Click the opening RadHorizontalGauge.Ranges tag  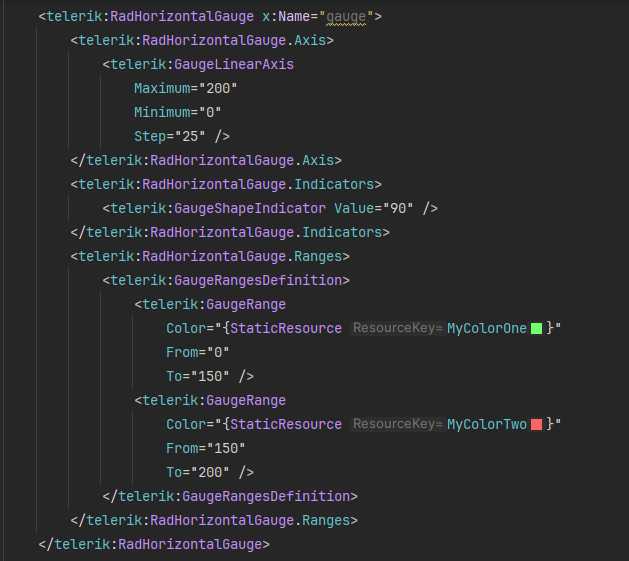210,256
